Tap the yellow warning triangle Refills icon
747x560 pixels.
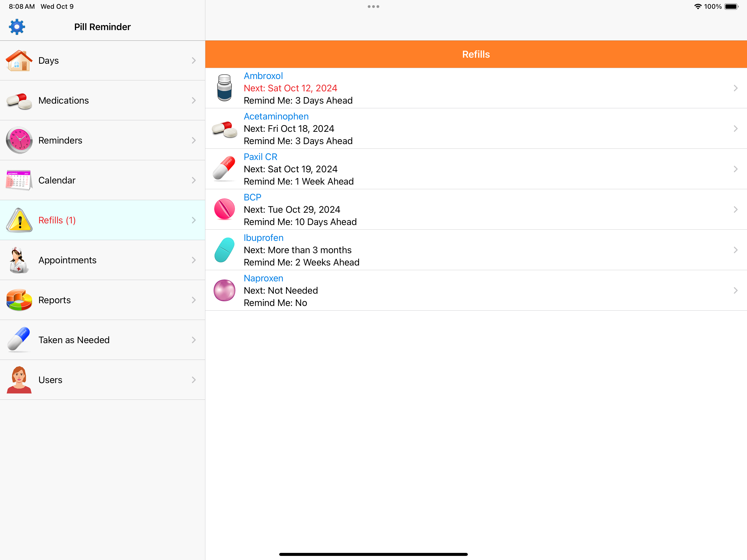(x=19, y=220)
